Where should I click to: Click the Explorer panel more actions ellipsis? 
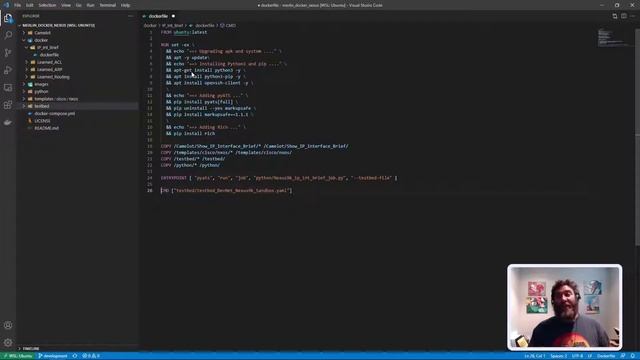pos(131,16)
